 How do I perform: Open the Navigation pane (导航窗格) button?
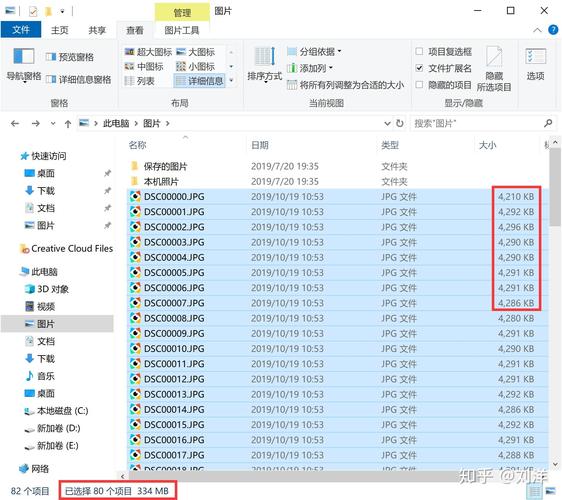[24, 65]
